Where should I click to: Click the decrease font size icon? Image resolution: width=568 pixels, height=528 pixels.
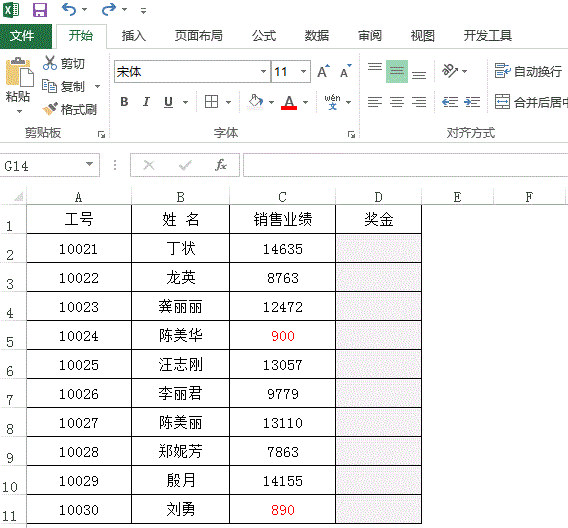tap(346, 71)
